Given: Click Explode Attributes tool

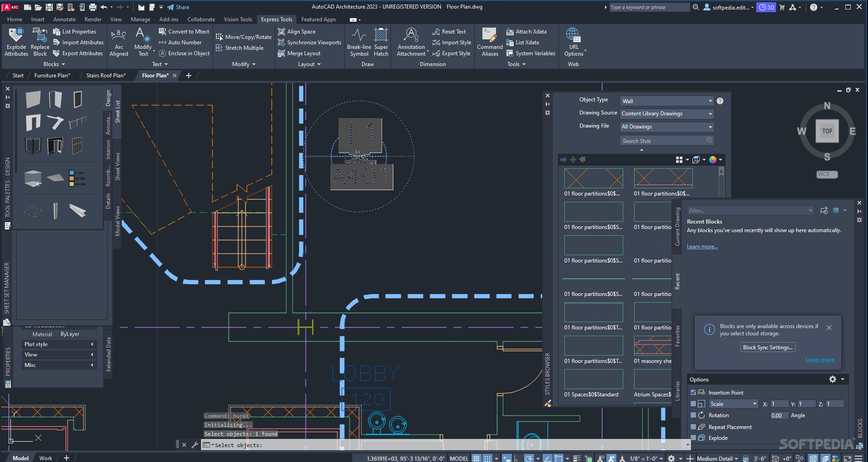Looking at the screenshot, I should pyautogui.click(x=16, y=42).
